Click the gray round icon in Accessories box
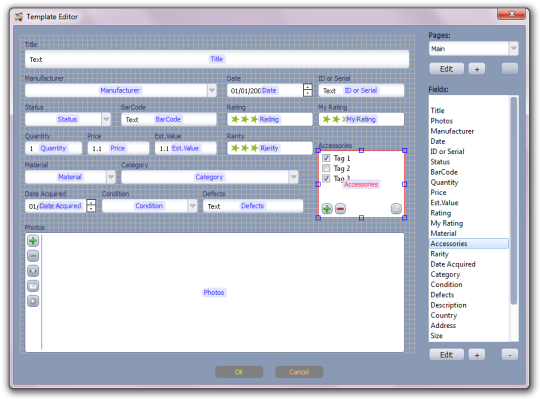Viewport: 540px width, 399px height. [396, 209]
